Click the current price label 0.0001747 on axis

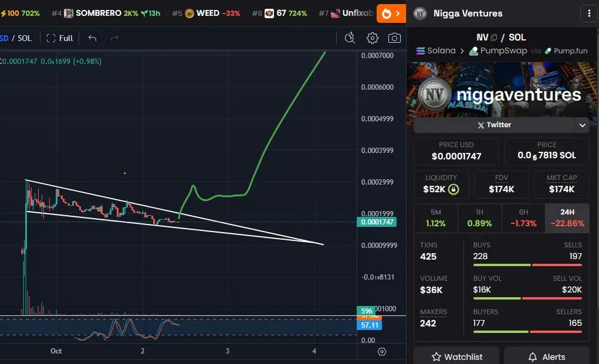377,222
